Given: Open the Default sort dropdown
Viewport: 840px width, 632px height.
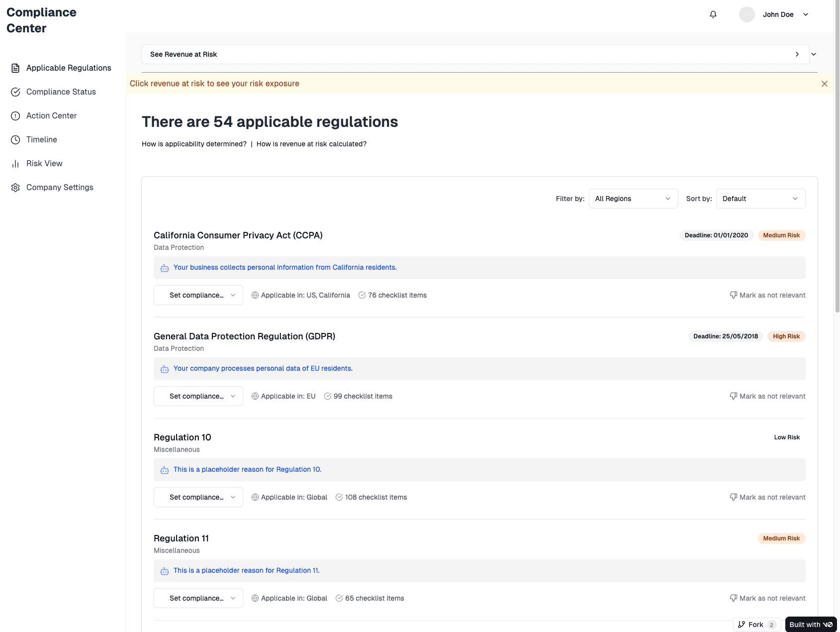Looking at the screenshot, I should (x=760, y=199).
